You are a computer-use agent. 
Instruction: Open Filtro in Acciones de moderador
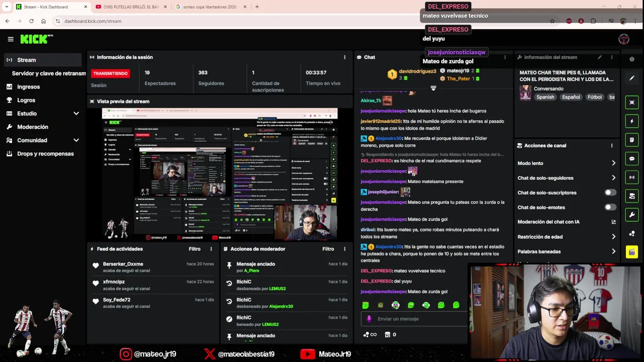click(x=328, y=249)
